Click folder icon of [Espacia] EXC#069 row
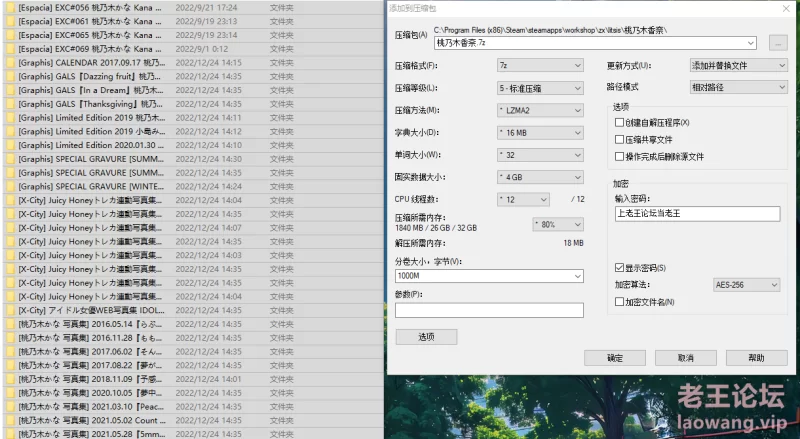The height and width of the screenshot is (439, 800). [x=10, y=49]
